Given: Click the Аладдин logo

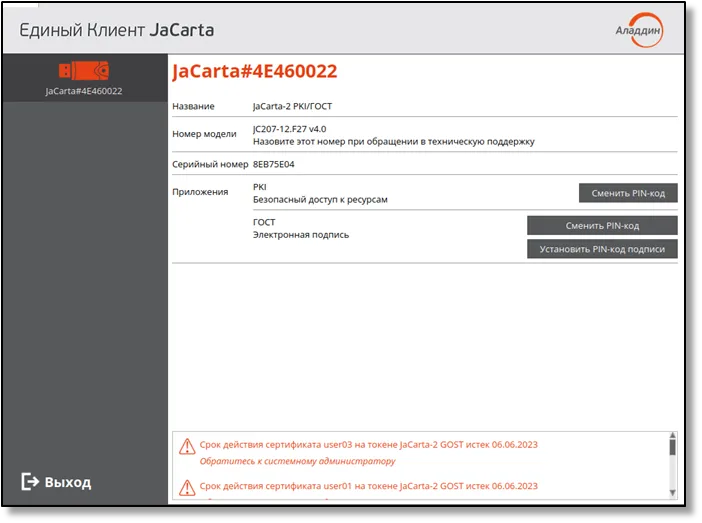Looking at the screenshot, I should [639, 30].
